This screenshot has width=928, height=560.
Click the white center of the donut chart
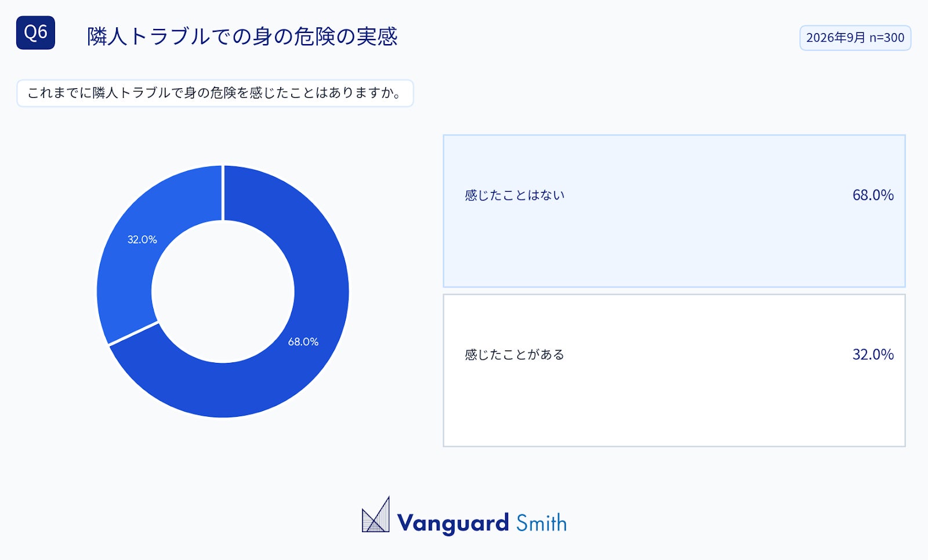tap(223, 292)
